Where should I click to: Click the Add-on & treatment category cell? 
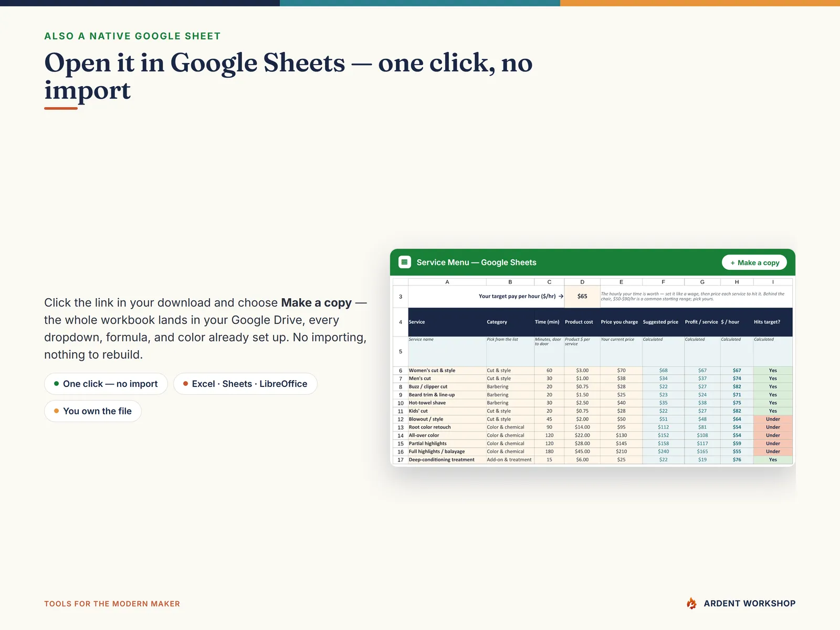coord(510,460)
